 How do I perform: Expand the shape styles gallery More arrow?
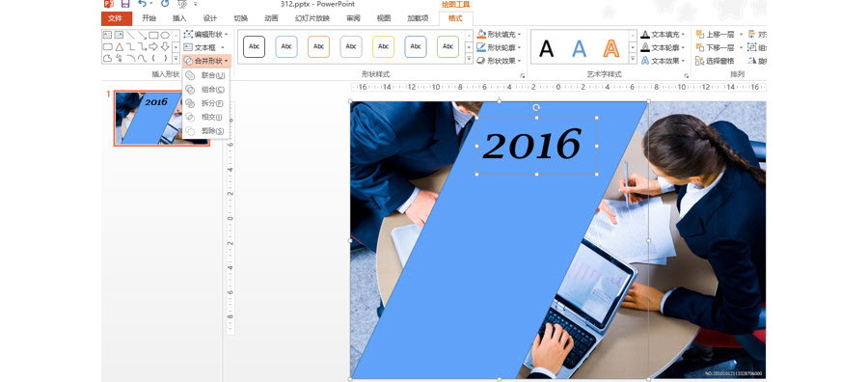(x=469, y=59)
